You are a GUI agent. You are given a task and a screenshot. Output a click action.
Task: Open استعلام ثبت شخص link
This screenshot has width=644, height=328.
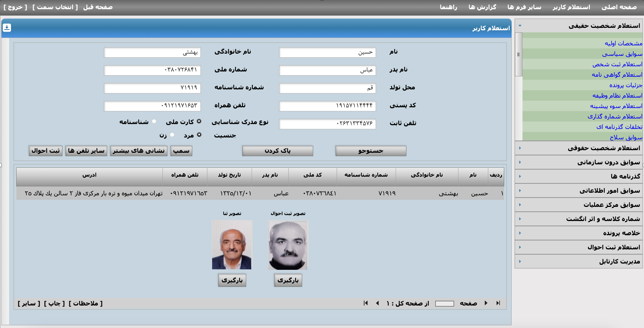[x=617, y=64]
